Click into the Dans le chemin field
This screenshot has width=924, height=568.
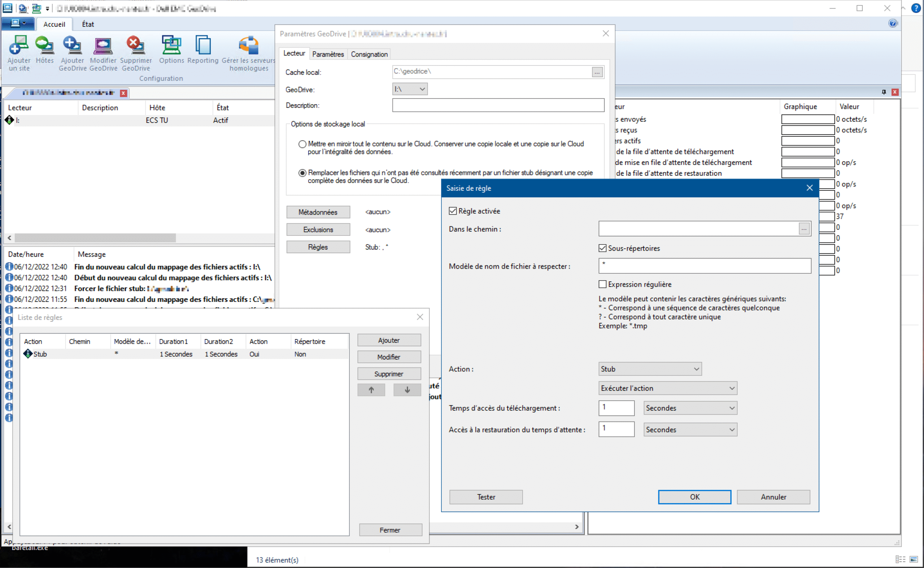click(698, 229)
